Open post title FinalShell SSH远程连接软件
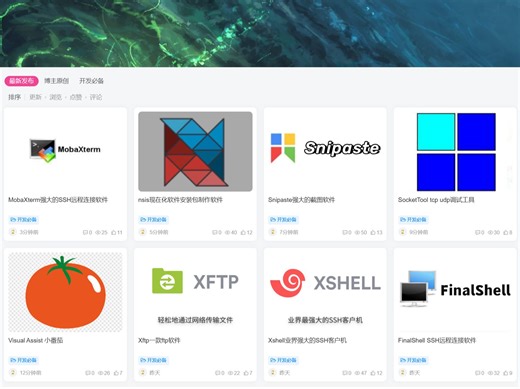520x389 pixels. 437,340
